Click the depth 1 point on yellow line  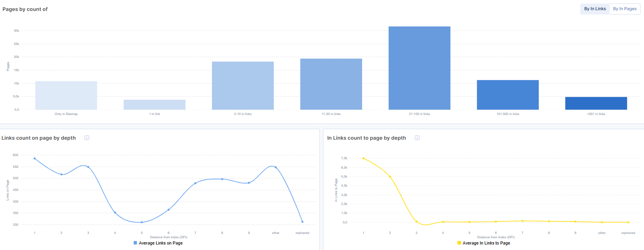tap(364, 158)
